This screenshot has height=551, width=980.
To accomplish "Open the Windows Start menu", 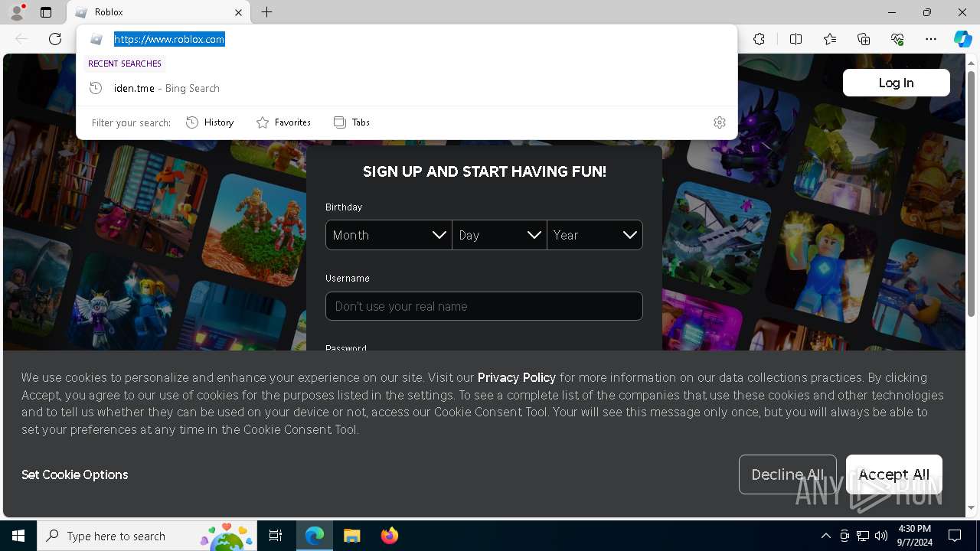I will pos(18,536).
